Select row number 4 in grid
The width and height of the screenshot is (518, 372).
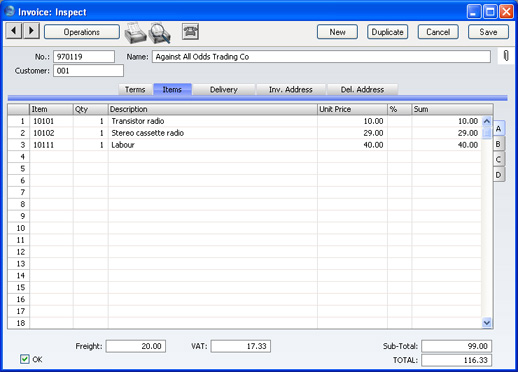coord(19,157)
